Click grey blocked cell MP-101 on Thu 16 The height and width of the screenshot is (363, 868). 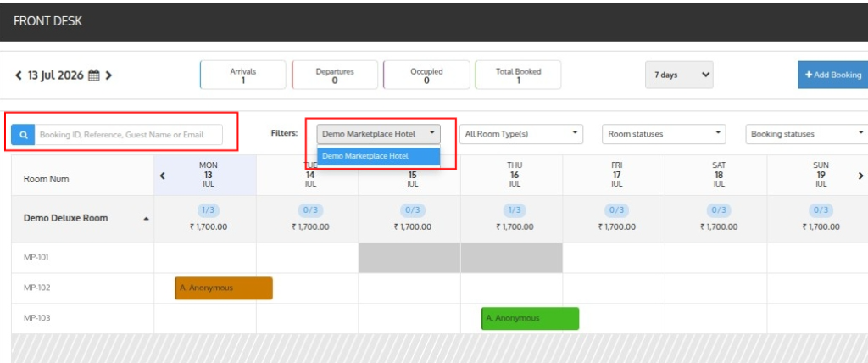[x=511, y=258]
